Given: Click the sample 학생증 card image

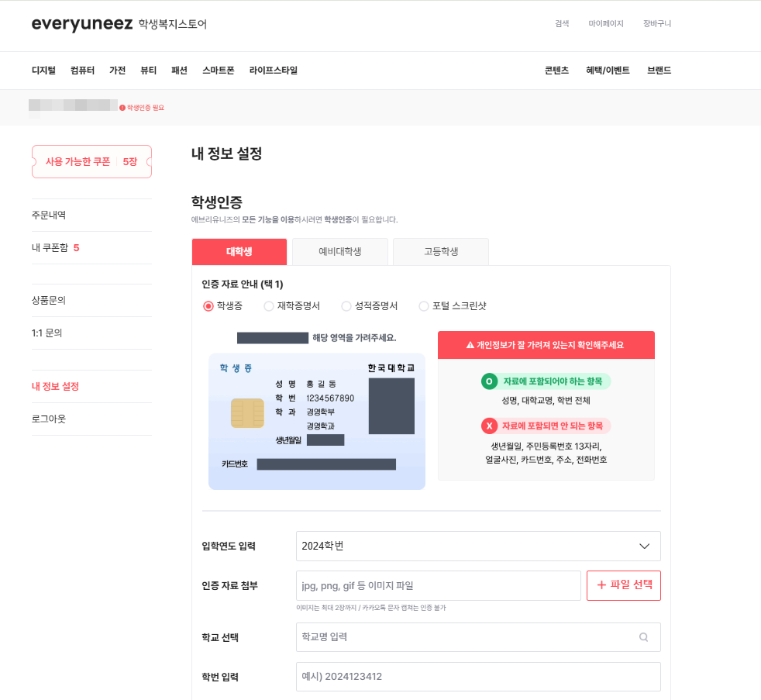Looking at the screenshot, I should tap(317, 422).
